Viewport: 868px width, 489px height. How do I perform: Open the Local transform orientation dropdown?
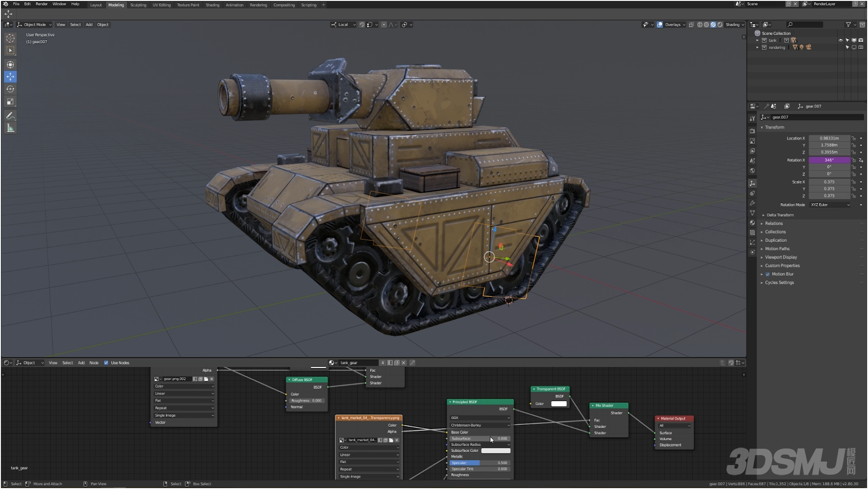tap(343, 25)
